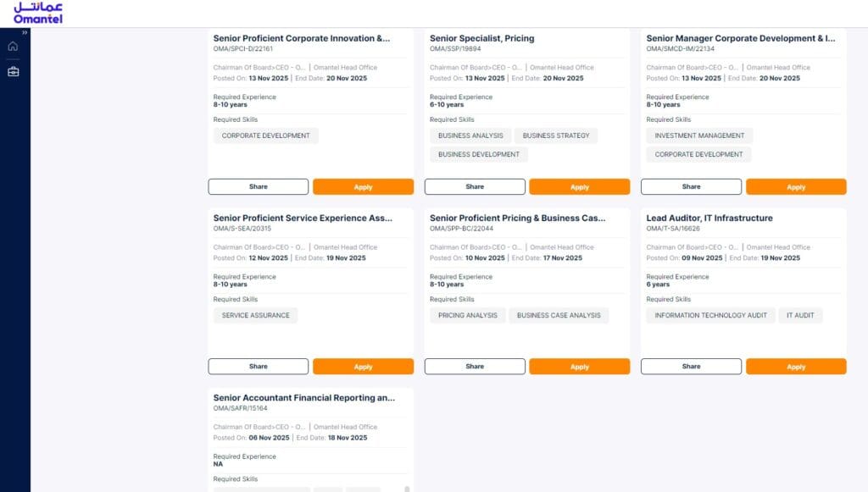The image size is (868, 492).
Task: Click the BUSINESS CASE ANALYSIS skill tag
Action: pos(559,315)
